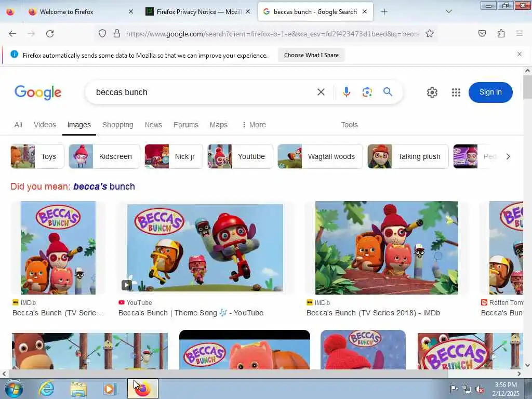Open the Save to Pocket icon
This screenshot has width=532, height=399.
coord(482,34)
